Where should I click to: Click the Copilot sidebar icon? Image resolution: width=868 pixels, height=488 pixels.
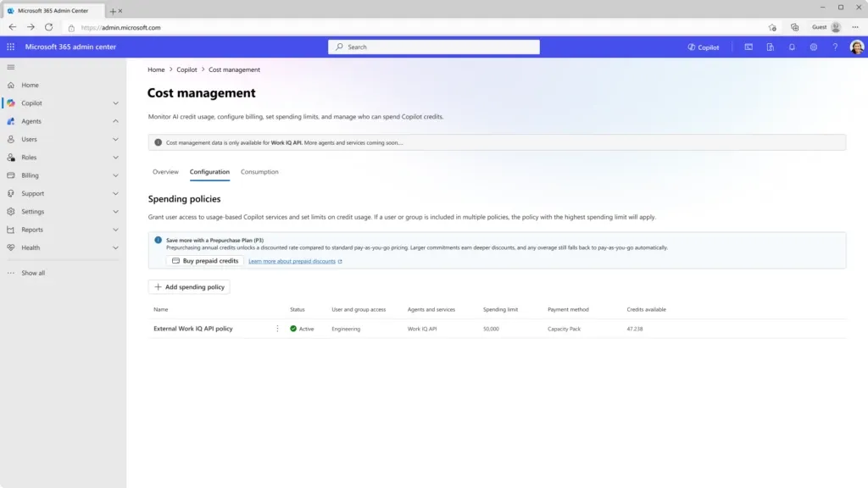[10, 103]
